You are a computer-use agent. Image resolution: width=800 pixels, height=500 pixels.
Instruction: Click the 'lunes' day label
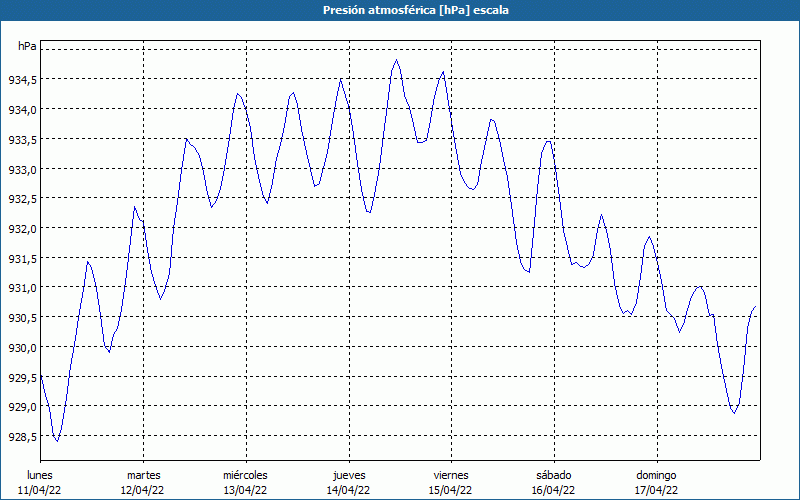point(40,475)
